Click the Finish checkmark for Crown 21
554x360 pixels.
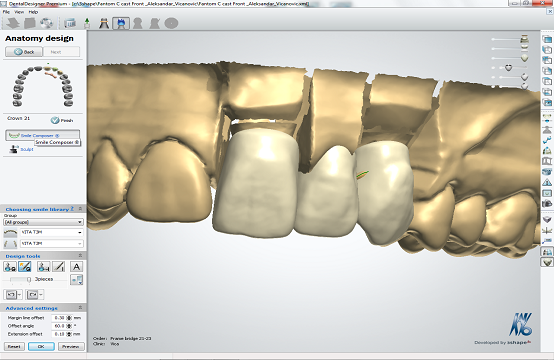(x=62, y=120)
